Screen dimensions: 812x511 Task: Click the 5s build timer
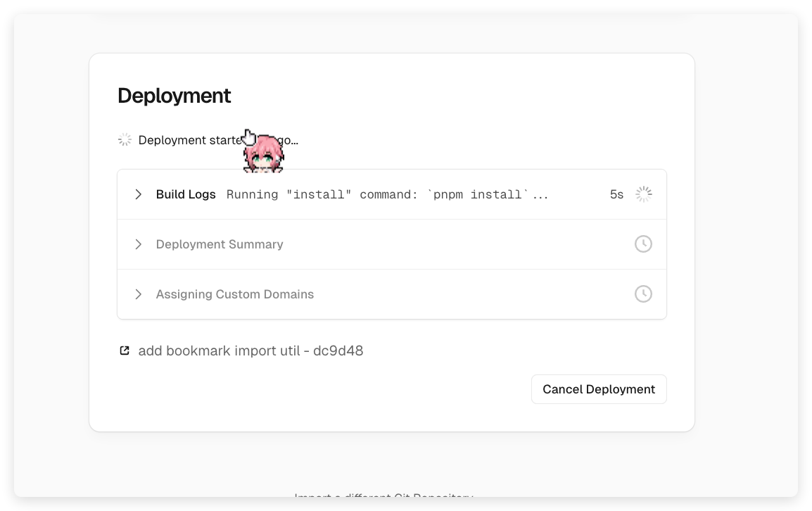pos(616,194)
